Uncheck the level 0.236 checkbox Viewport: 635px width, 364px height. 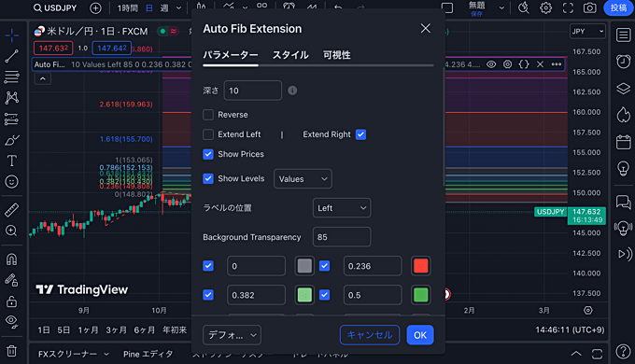coord(324,266)
